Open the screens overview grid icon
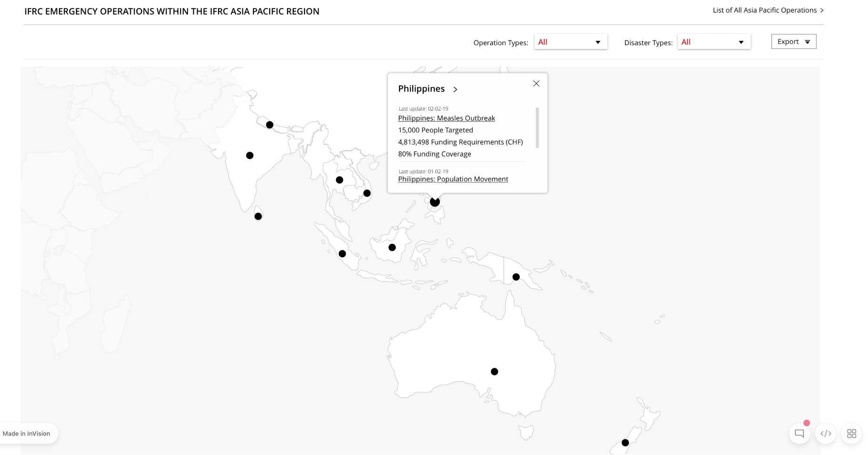The image size is (868, 455). point(852,433)
